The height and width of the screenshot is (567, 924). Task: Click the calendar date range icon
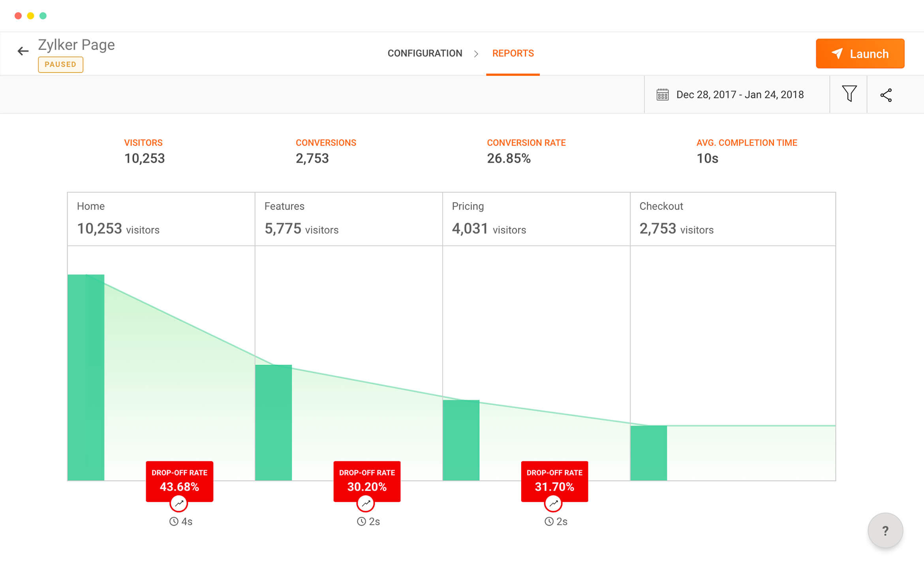pos(661,94)
